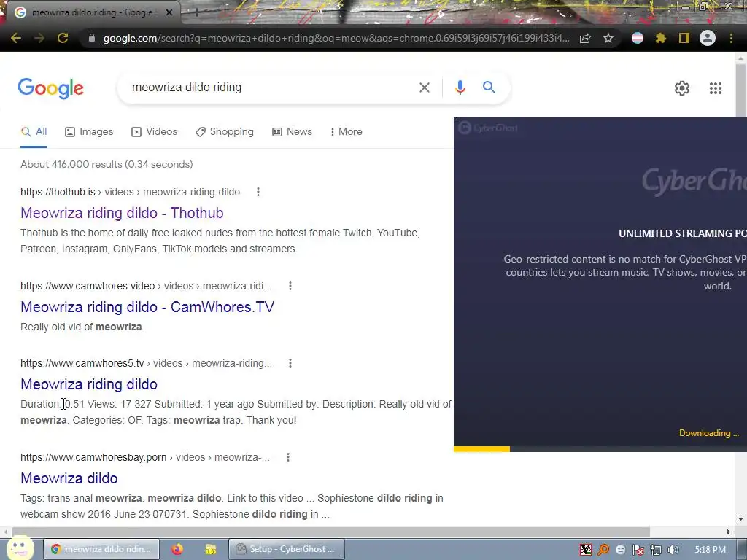The image size is (747, 560).
Task: Open the striped flag extension icon
Action: tap(638, 38)
